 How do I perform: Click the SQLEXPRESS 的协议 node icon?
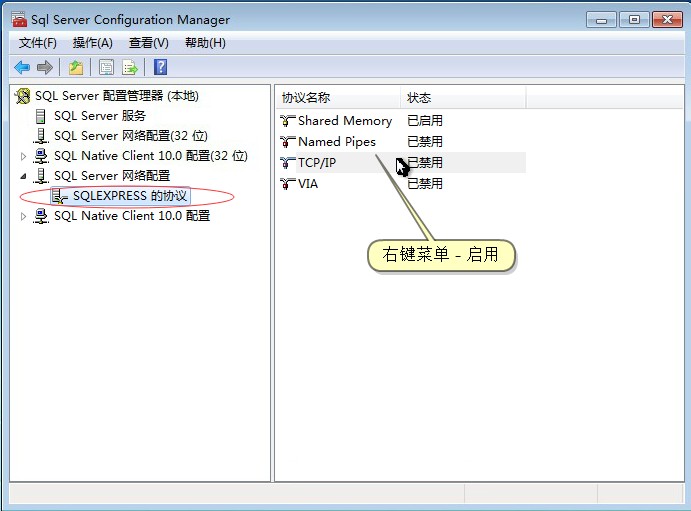click(x=59, y=196)
